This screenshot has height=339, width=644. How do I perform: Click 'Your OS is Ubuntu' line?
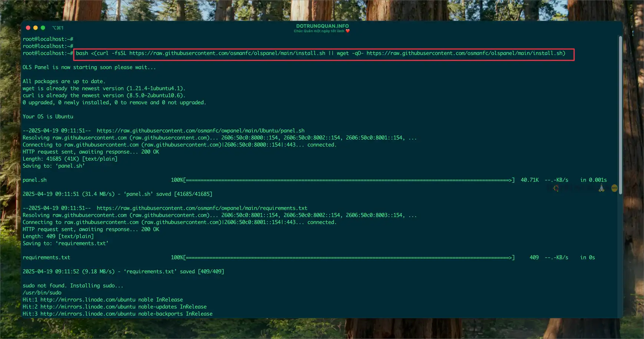[48, 116]
